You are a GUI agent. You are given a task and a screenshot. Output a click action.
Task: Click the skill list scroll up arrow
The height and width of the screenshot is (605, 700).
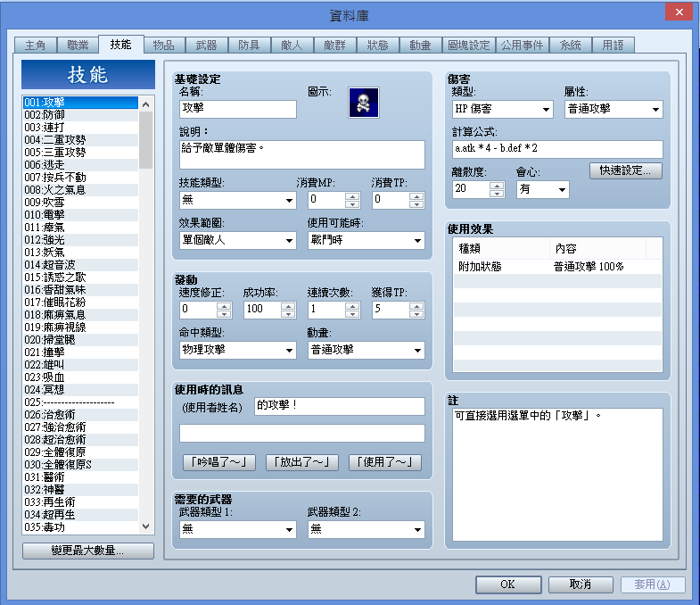coord(145,104)
